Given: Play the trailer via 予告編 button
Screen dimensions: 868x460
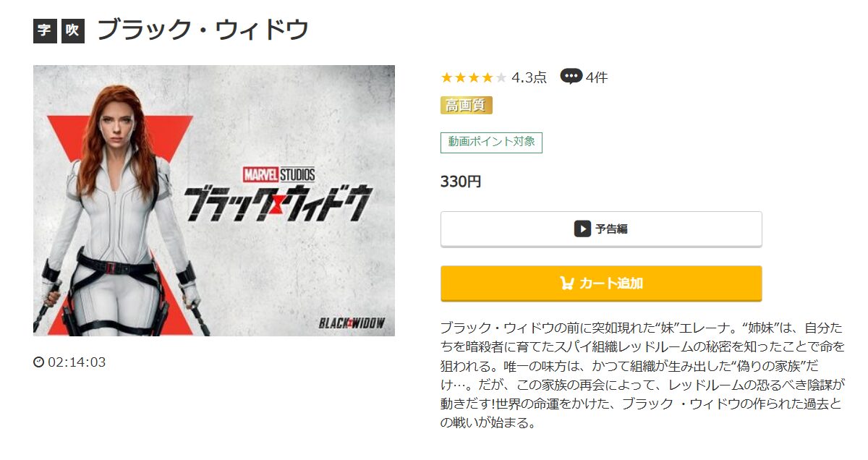Looking at the screenshot, I should (x=601, y=229).
